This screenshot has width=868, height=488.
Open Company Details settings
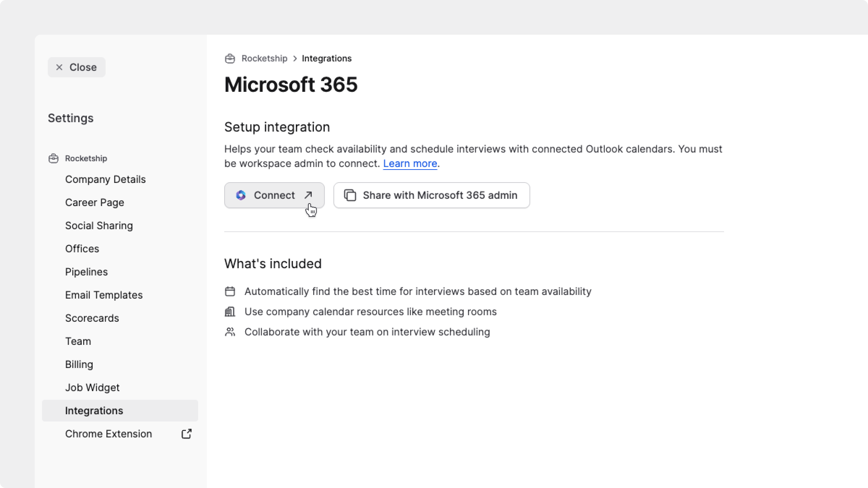105,179
